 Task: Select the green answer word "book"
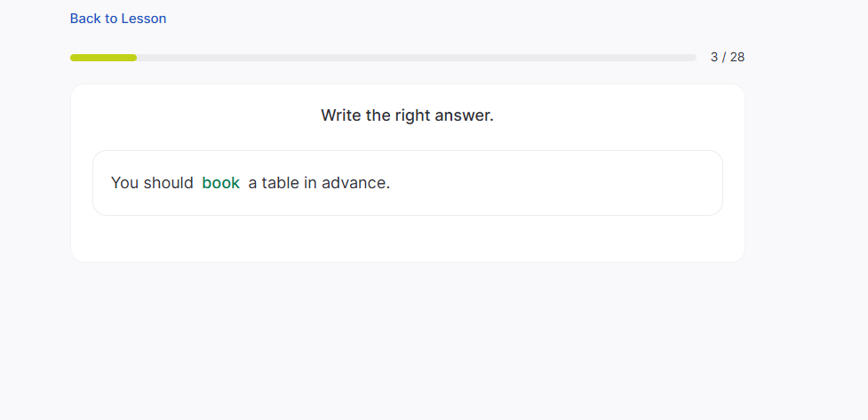point(221,183)
